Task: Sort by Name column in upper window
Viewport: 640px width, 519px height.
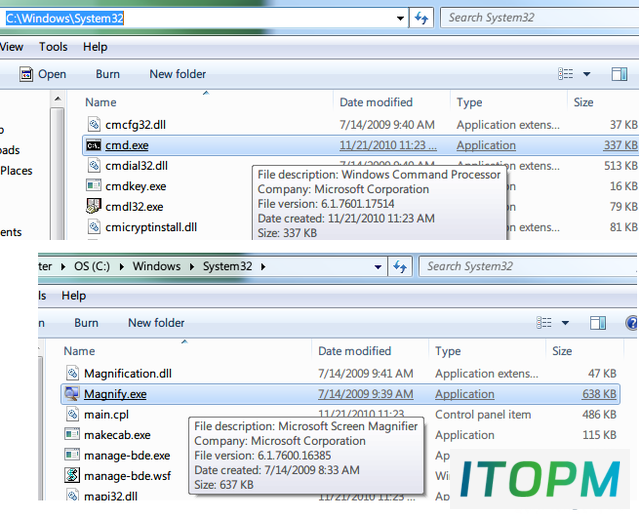Action: (100, 102)
